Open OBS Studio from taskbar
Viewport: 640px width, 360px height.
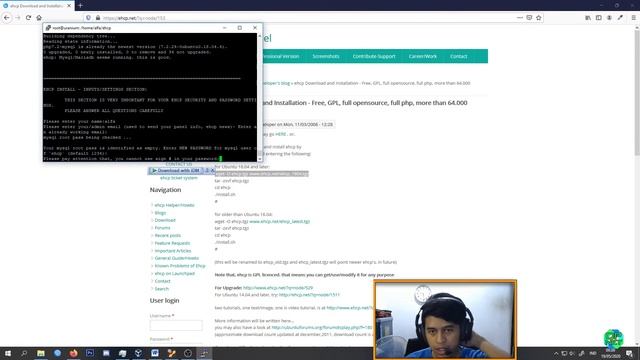[x=188, y=353]
